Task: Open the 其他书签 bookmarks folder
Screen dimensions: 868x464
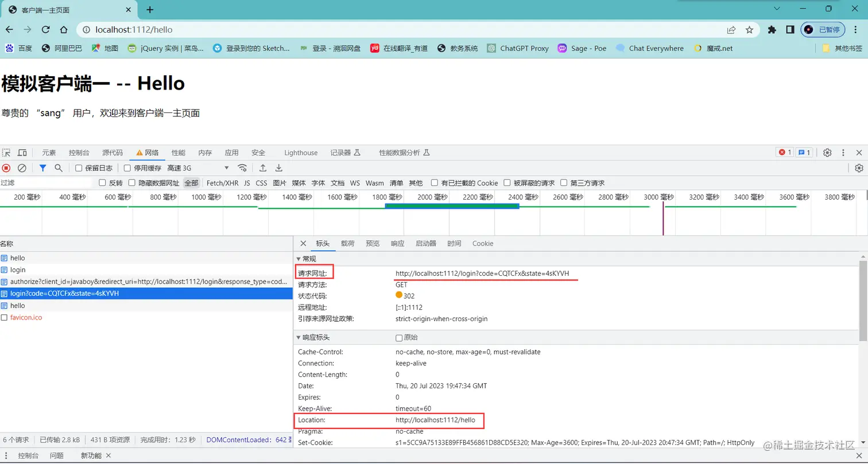Action: (842, 49)
